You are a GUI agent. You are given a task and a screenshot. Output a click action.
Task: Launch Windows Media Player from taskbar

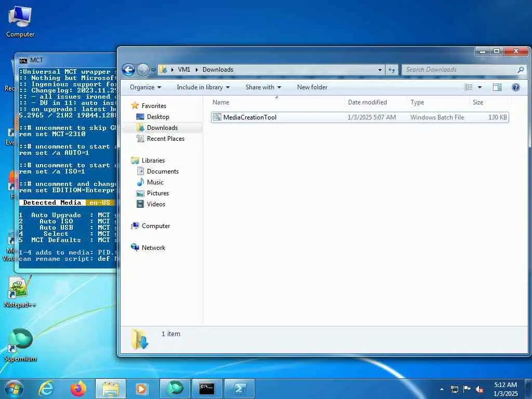coord(141,389)
